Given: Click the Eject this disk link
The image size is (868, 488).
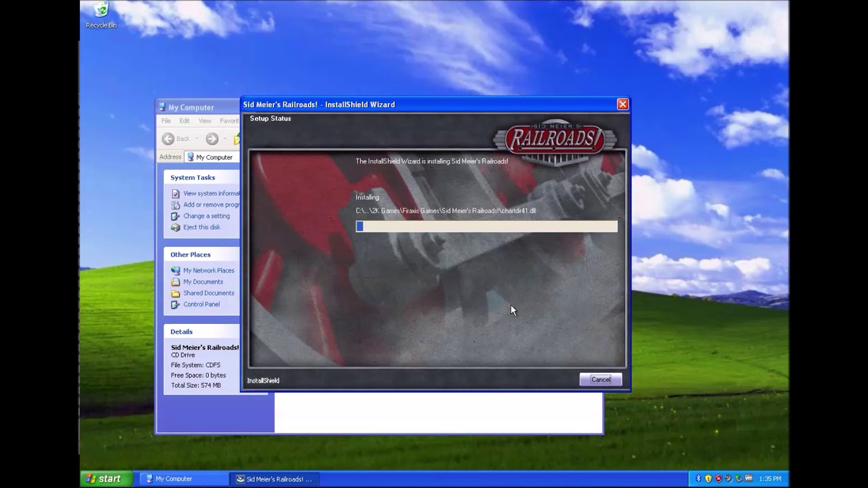Looking at the screenshot, I should (202, 227).
